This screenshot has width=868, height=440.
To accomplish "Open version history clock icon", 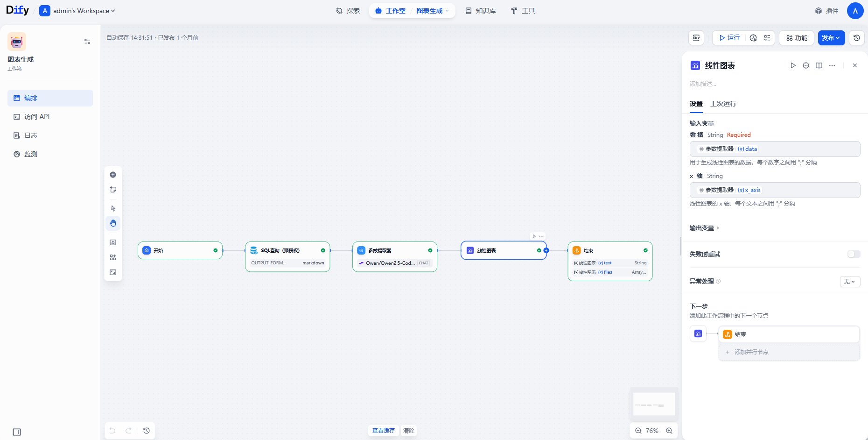I will pos(856,38).
